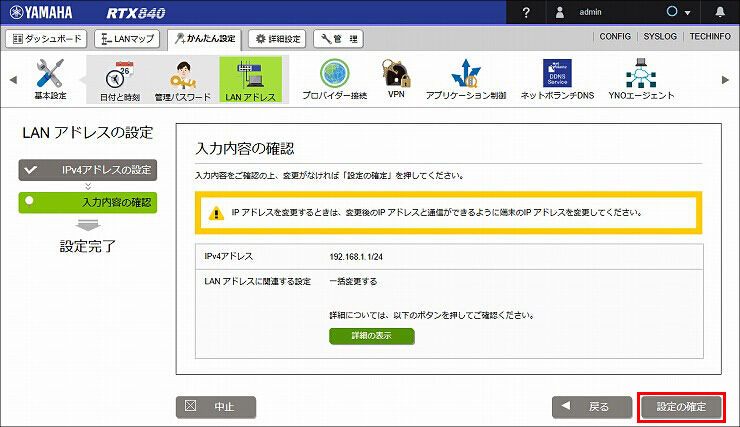
Task: Click the right carousel arrow
Action: click(x=725, y=80)
